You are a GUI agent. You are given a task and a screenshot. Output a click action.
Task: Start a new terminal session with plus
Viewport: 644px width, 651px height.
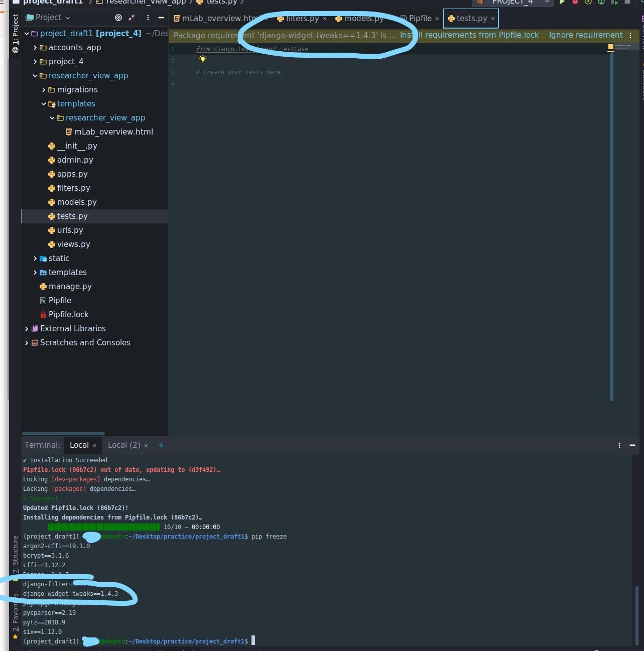(161, 445)
